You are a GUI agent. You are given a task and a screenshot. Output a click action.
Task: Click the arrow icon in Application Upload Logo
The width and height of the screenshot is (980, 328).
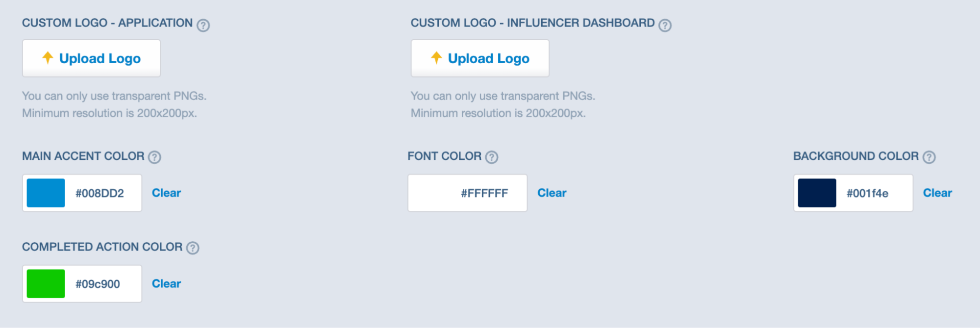click(48, 58)
